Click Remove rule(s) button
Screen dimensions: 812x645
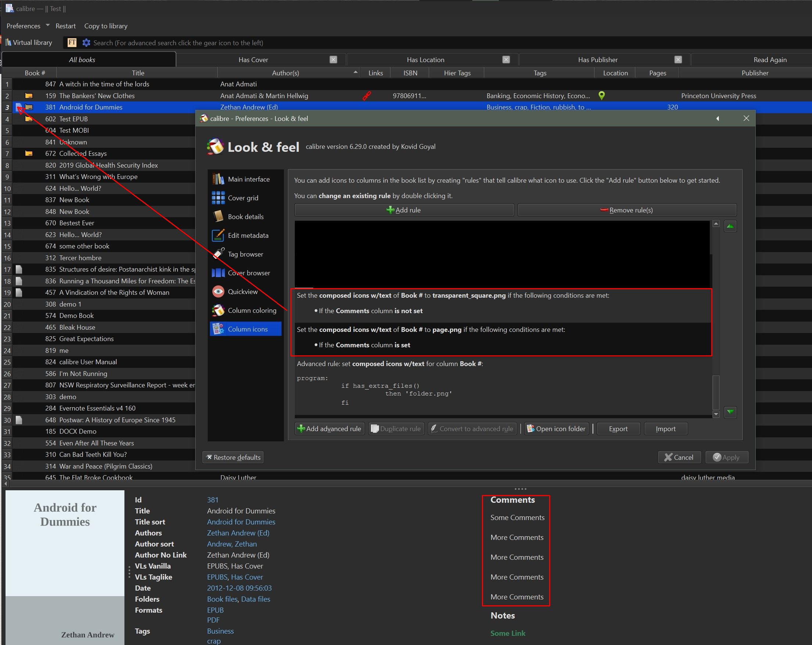tap(627, 210)
